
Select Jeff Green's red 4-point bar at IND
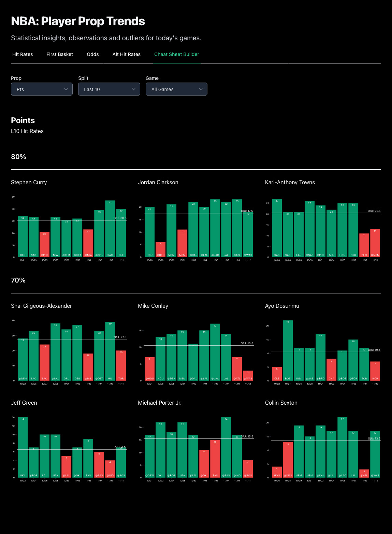click(110, 469)
